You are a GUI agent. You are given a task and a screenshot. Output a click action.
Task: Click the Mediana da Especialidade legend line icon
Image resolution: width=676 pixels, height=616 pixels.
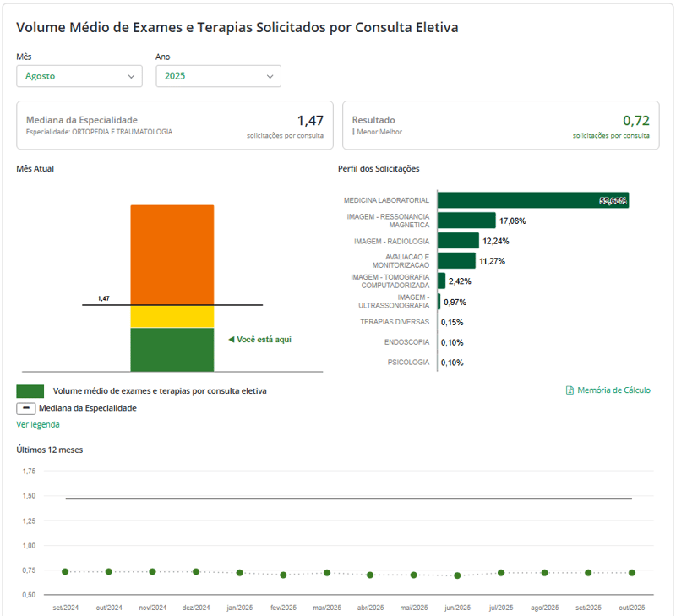(x=25, y=408)
